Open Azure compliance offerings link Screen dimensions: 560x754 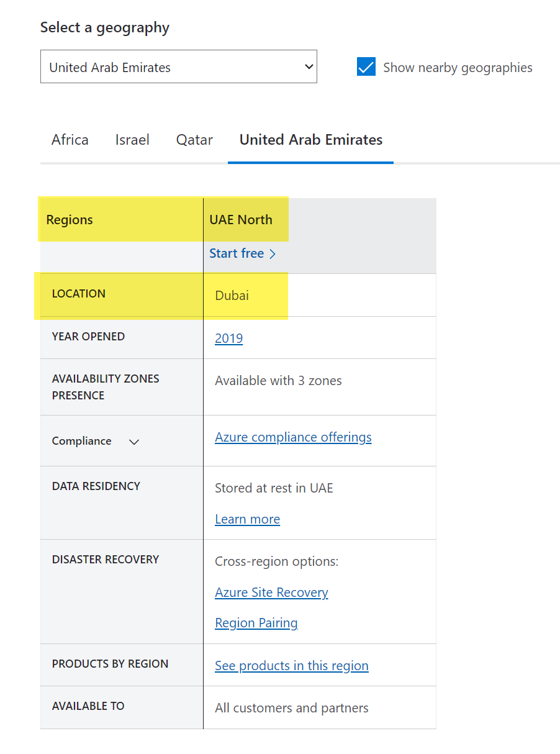click(x=293, y=437)
